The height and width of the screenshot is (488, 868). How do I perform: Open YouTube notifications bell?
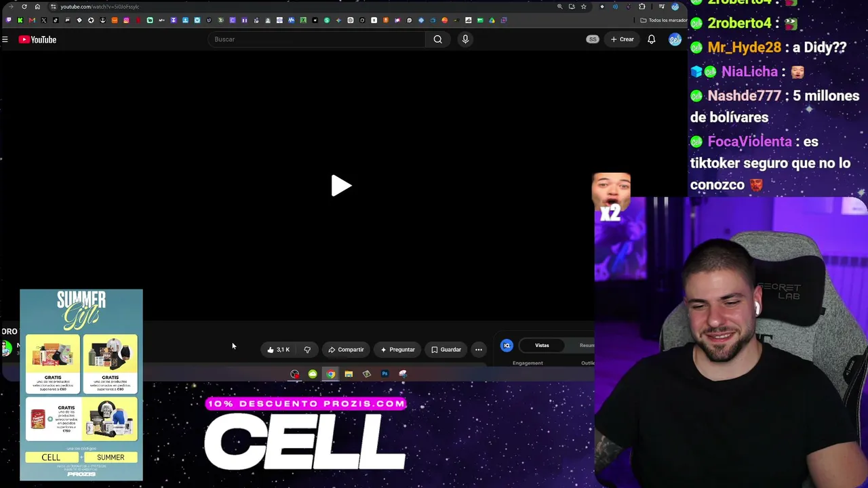pos(652,39)
